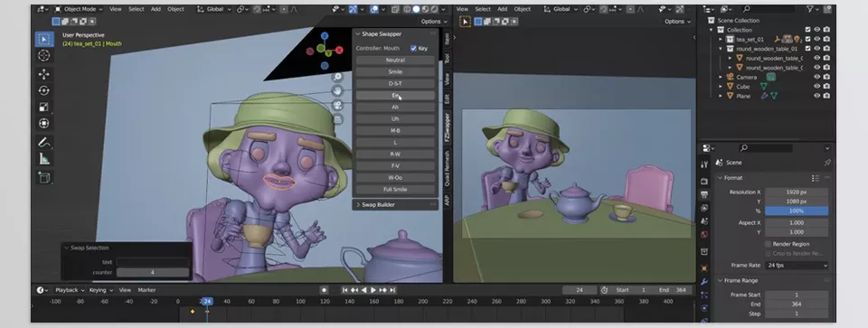
Task: Open the Playback menu in timeline
Action: coord(69,290)
